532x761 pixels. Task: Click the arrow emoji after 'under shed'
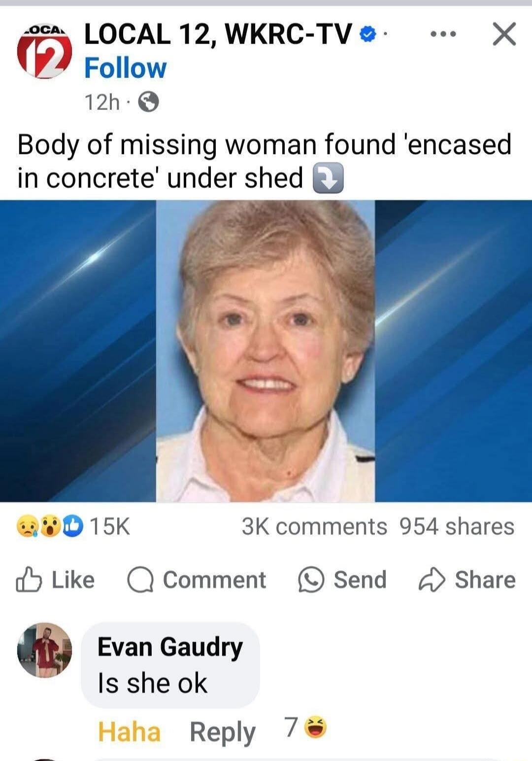(x=328, y=178)
